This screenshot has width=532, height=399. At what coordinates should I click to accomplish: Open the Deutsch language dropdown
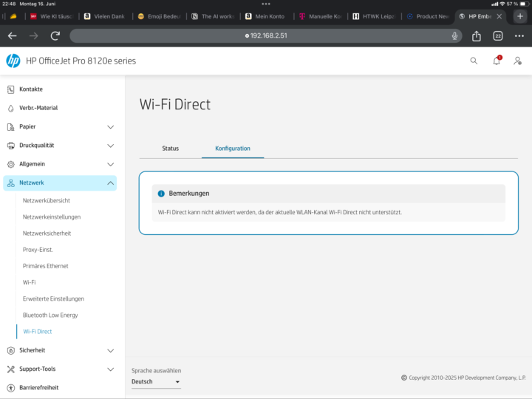(x=155, y=382)
